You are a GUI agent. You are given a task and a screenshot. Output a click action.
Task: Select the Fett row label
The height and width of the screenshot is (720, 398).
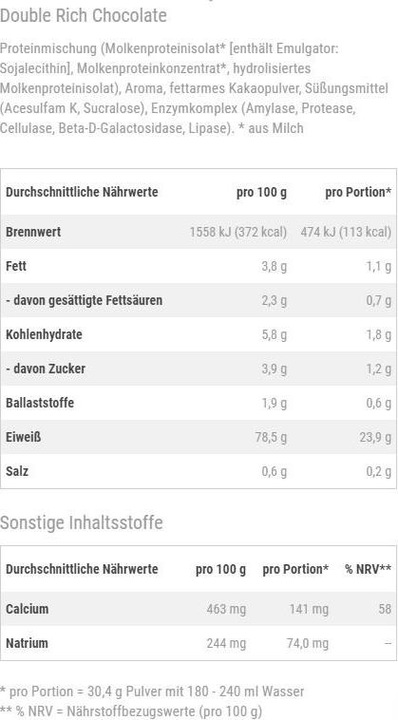tap(16, 266)
